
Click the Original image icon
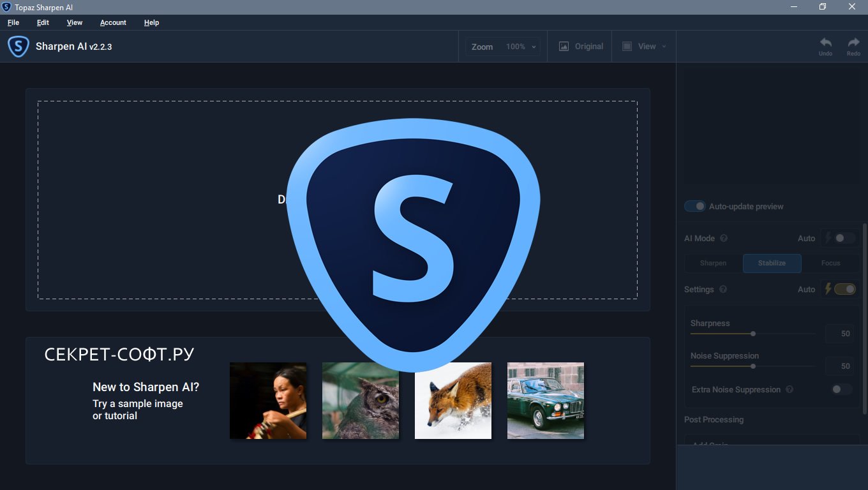pos(564,47)
